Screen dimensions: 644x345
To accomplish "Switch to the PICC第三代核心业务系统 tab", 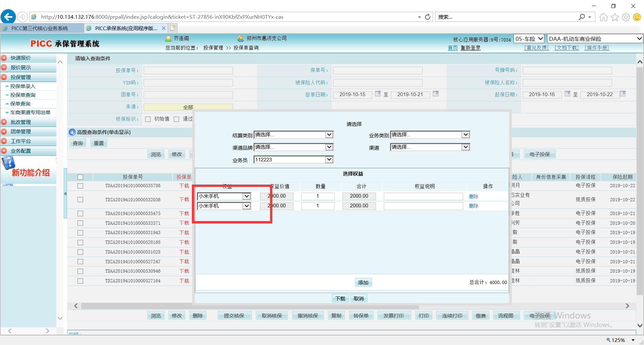I will [40, 28].
